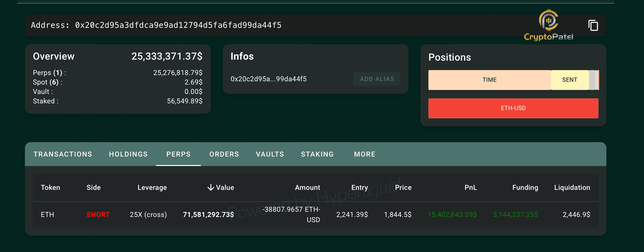This screenshot has height=252, width=644.
Task: Click the liquidation price 2,446.9$
Action: pyautogui.click(x=576, y=214)
